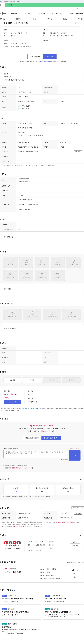Open 개인정보보호법 상세 보기
Image resolution: width=84 pixels, height=644 pixels.
pos(32,438)
